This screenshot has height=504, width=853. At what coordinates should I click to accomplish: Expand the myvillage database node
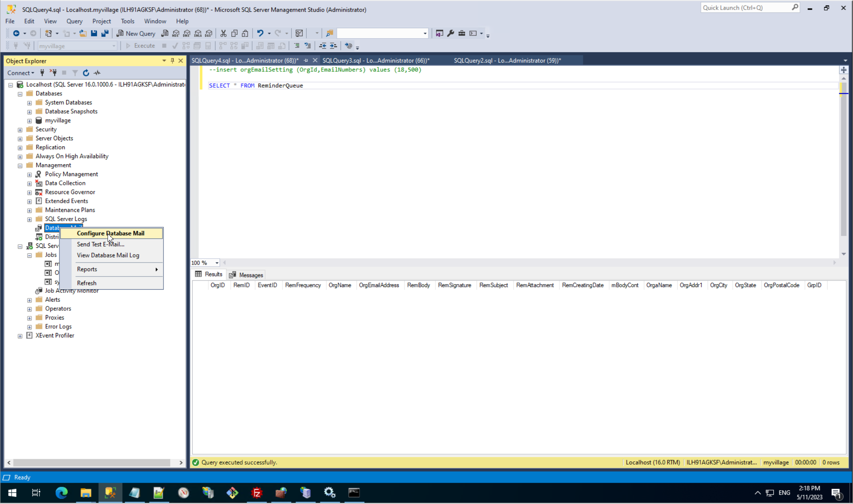29,121
